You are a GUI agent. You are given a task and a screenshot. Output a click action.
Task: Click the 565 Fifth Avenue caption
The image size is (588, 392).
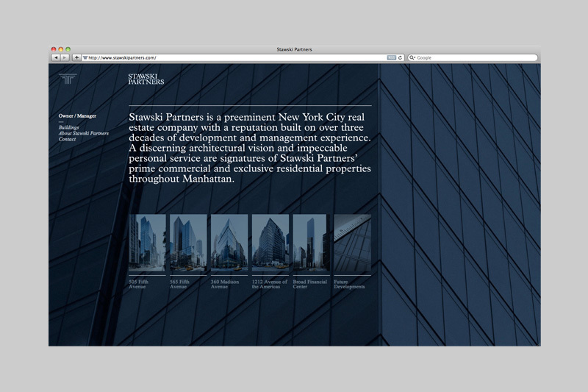click(x=179, y=284)
